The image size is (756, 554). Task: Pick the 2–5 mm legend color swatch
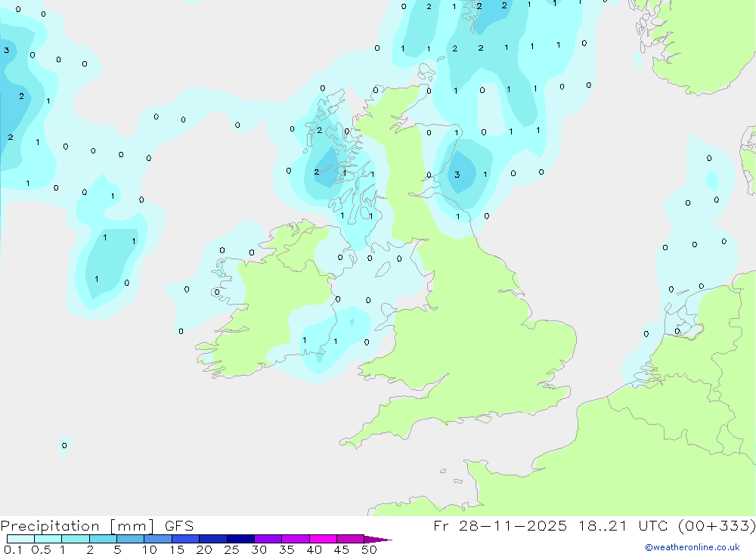(103, 539)
